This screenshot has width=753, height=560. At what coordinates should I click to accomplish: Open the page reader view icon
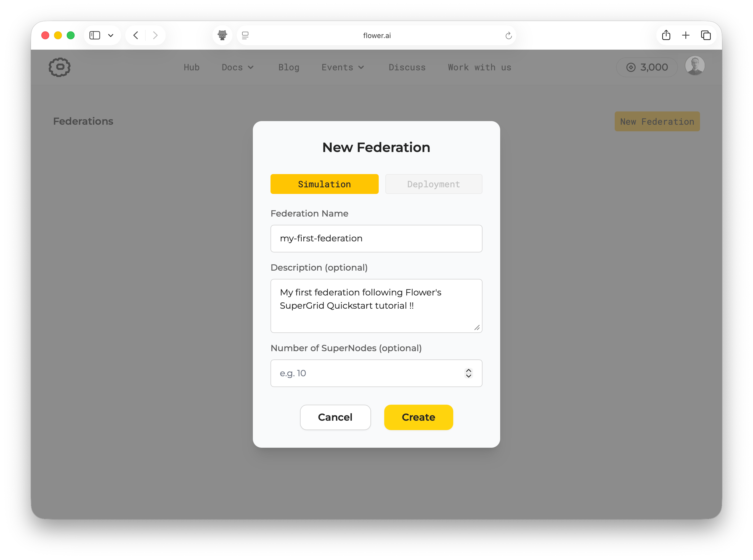245,35
